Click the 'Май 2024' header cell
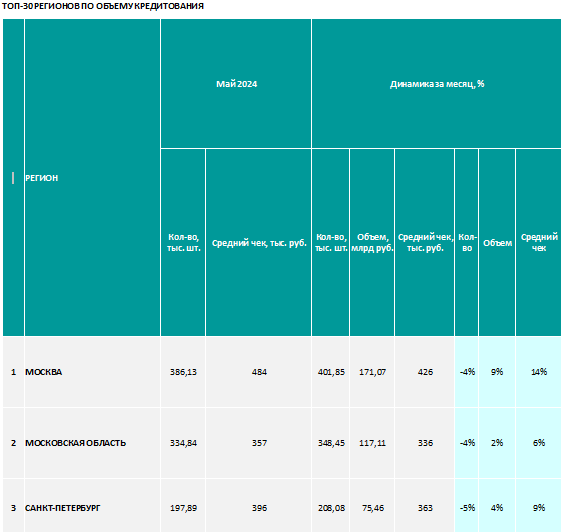This screenshot has width=561, height=532. coord(236,84)
